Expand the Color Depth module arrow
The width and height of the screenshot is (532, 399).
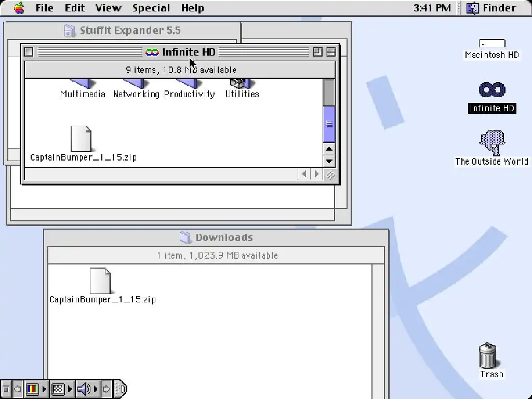(x=44, y=389)
